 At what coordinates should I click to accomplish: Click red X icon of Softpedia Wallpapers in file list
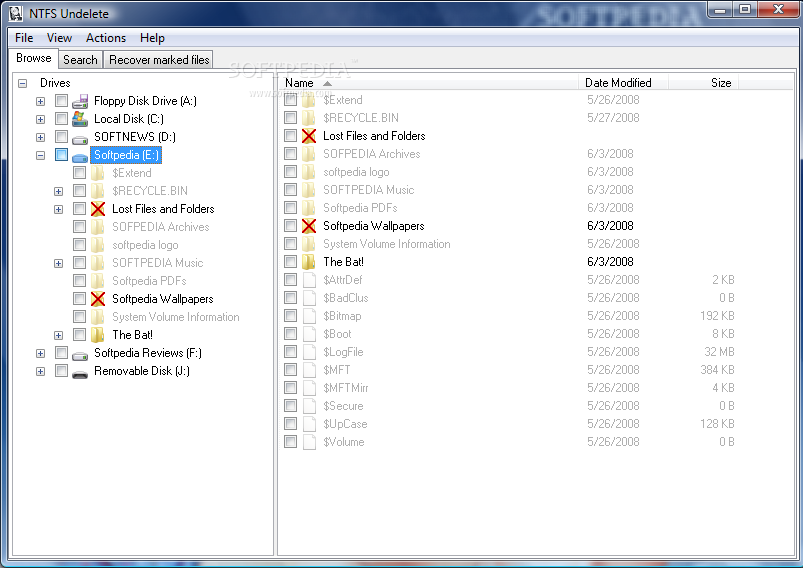pyautogui.click(x=309, y=226)
